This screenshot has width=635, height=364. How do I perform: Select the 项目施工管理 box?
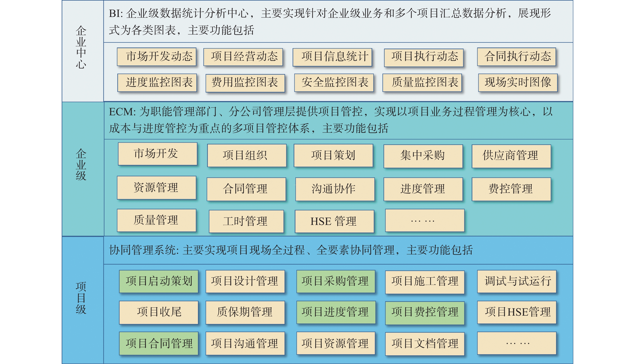point(425,282)
